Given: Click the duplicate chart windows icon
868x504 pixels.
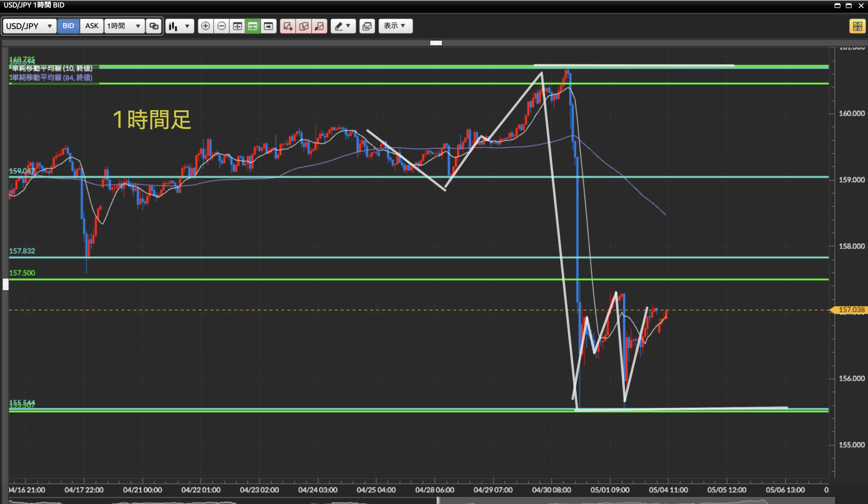Looking at the screenshot, I should tap(367, 26).
